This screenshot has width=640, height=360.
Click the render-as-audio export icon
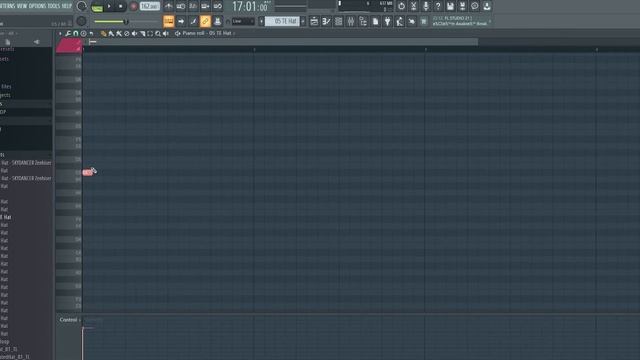(462, 6)
